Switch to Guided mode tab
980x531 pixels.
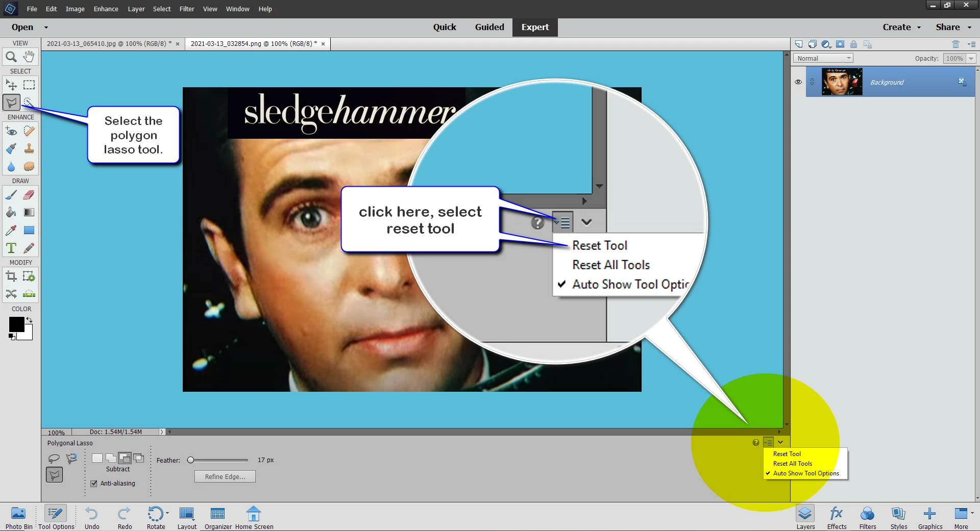coord(489,27)
